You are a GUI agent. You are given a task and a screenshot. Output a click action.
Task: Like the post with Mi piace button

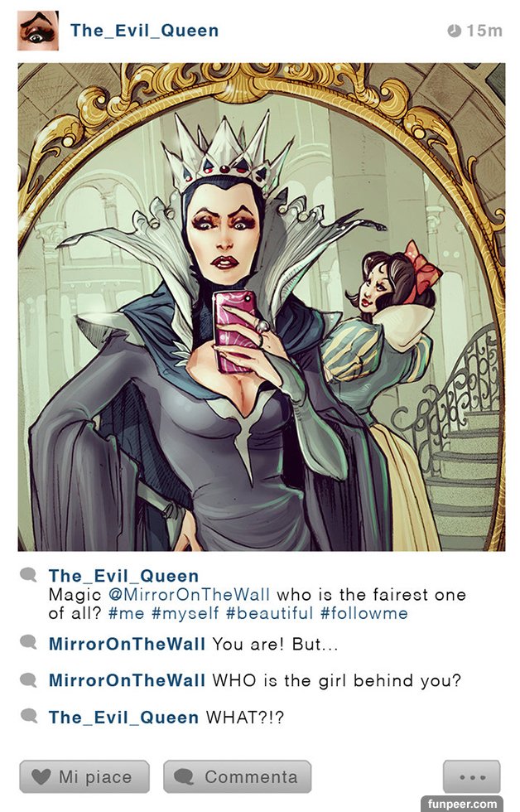coord(84,776)
